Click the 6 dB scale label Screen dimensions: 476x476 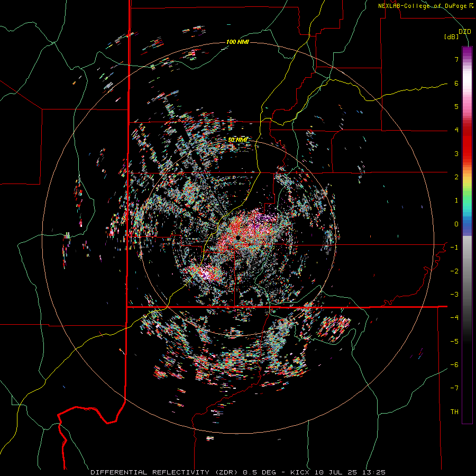click(456, 83)
